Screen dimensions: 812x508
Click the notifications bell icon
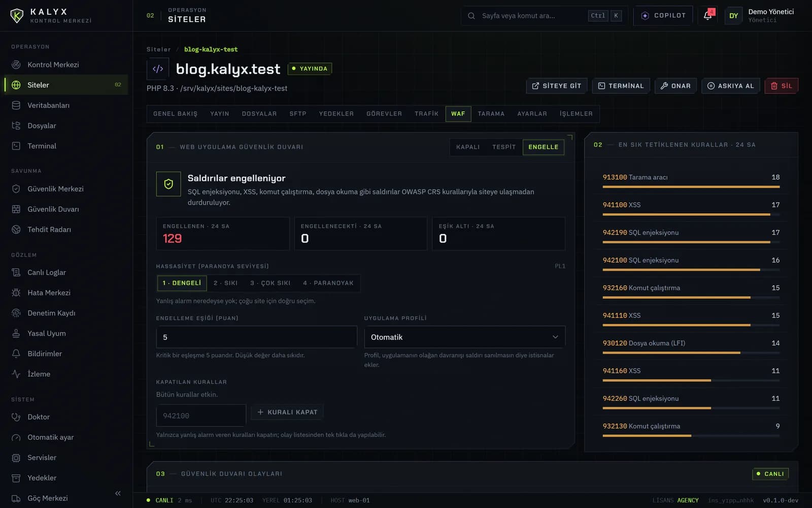coord(707,15)
